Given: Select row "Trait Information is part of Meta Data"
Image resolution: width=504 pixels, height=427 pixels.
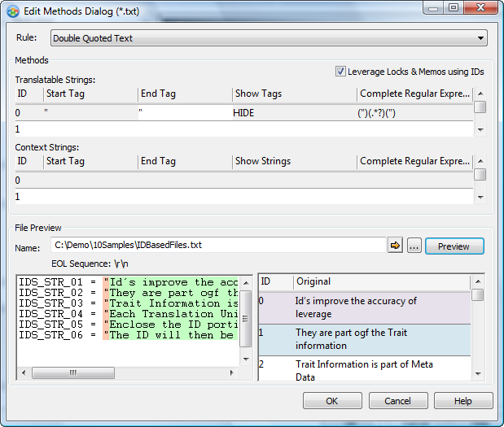Looking at the screenshot, I should tap(365, 369).
